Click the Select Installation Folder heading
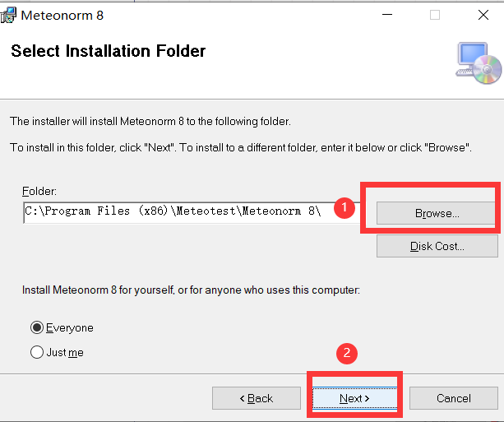504x422 pixels. pyautogui.click(x=108, y=51)
